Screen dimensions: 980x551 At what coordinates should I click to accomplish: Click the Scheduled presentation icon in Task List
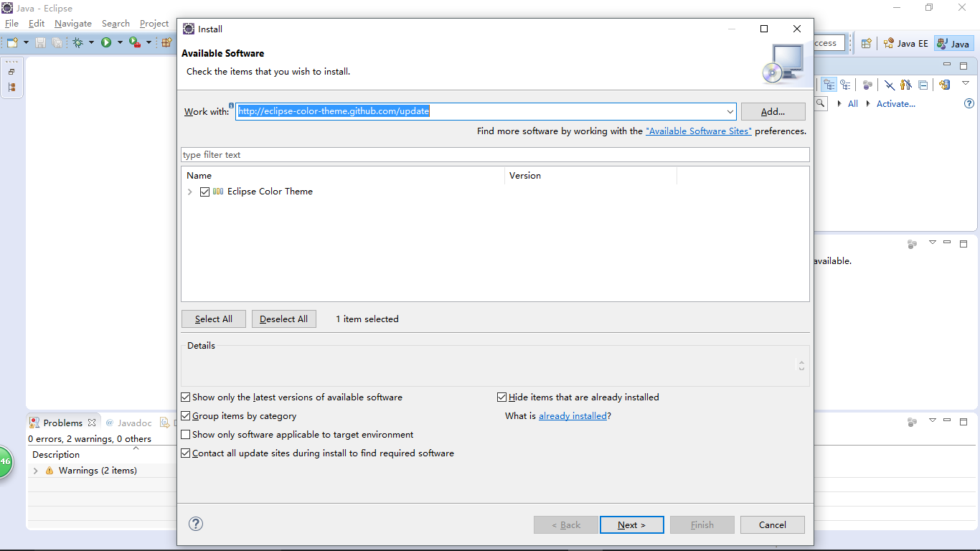[x=846, y=85]
